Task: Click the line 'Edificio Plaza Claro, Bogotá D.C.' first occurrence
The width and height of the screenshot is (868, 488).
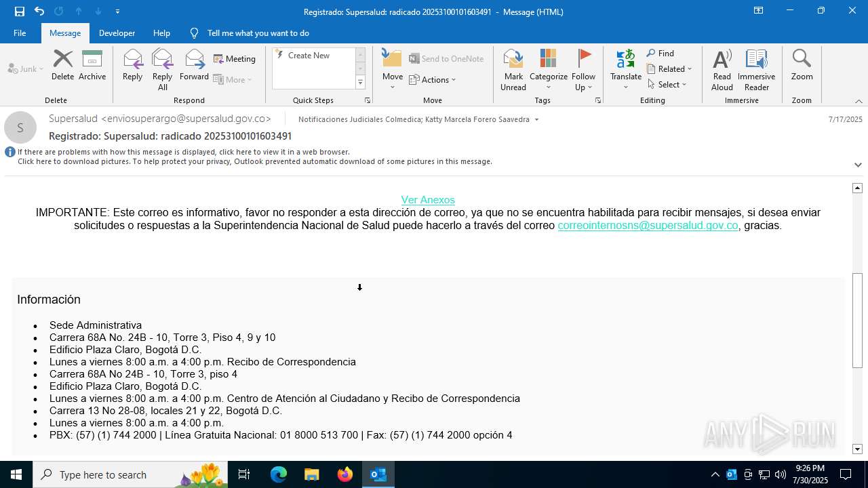Action: 125,350
